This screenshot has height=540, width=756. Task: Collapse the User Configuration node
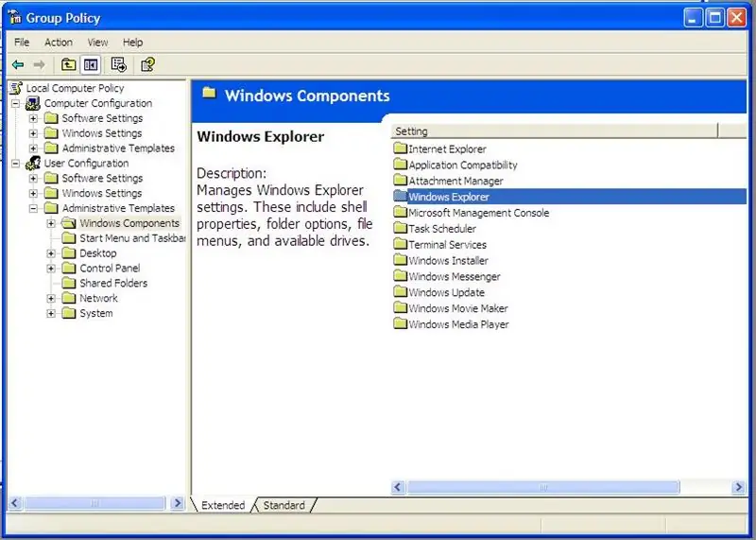click(x=15, y=163)
